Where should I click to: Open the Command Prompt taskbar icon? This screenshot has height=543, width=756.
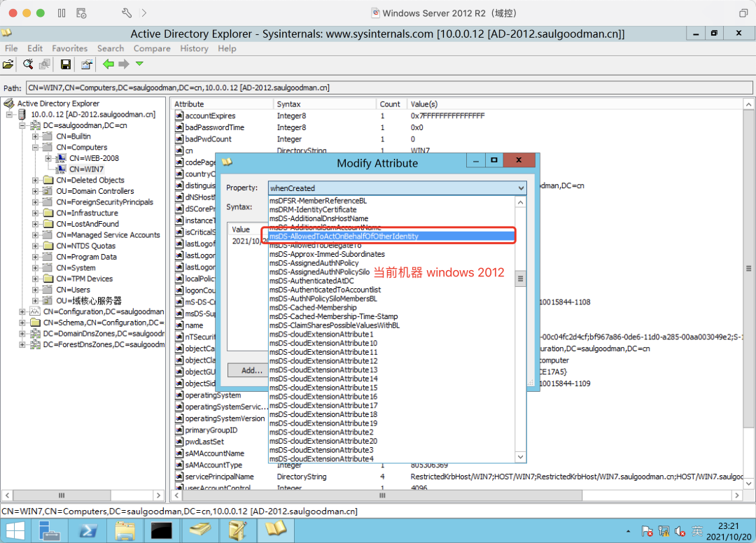pyautogui.click(x=162, y=530)
